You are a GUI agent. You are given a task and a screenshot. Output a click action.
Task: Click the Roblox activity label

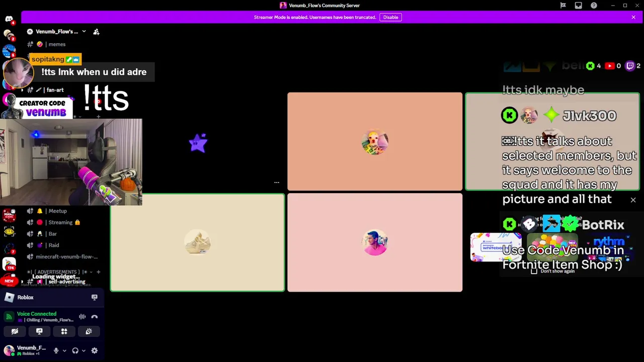[x=25, y=298]
